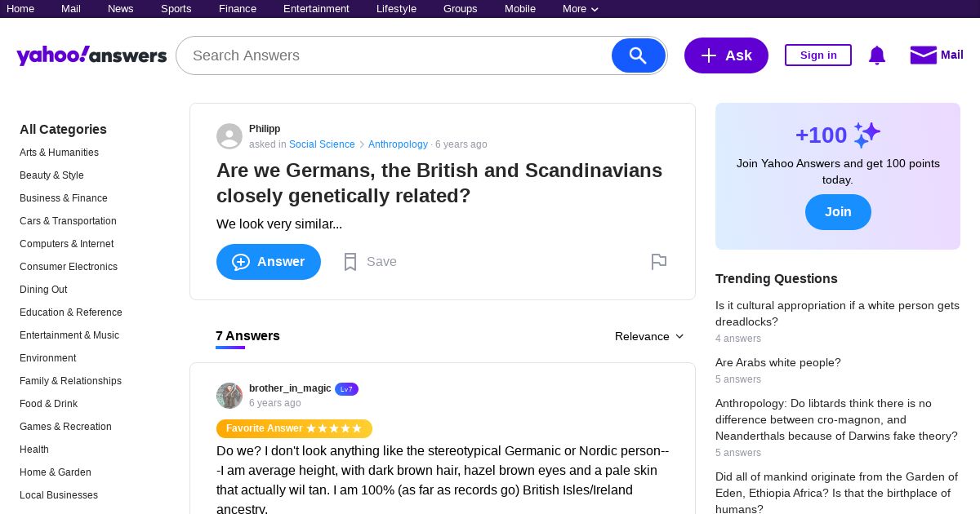Open the Sports menu item

click(x=176, y=9)
